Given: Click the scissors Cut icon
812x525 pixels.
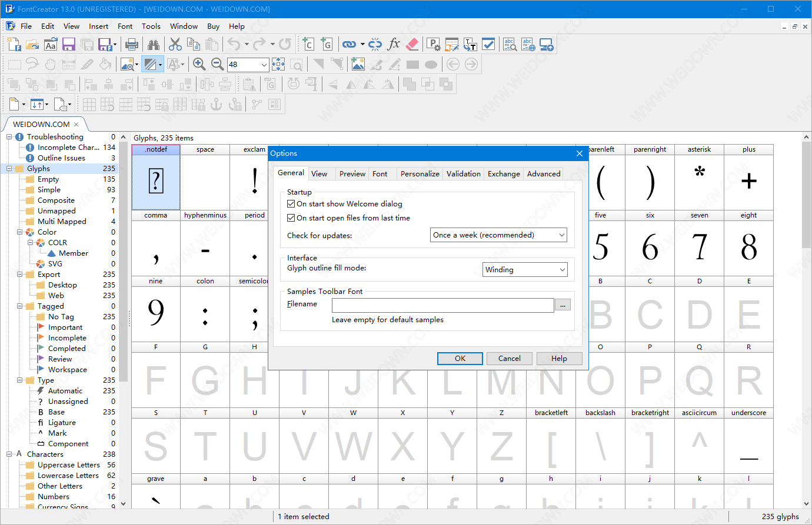Looking at the screenshot, I should coord(175,44).
